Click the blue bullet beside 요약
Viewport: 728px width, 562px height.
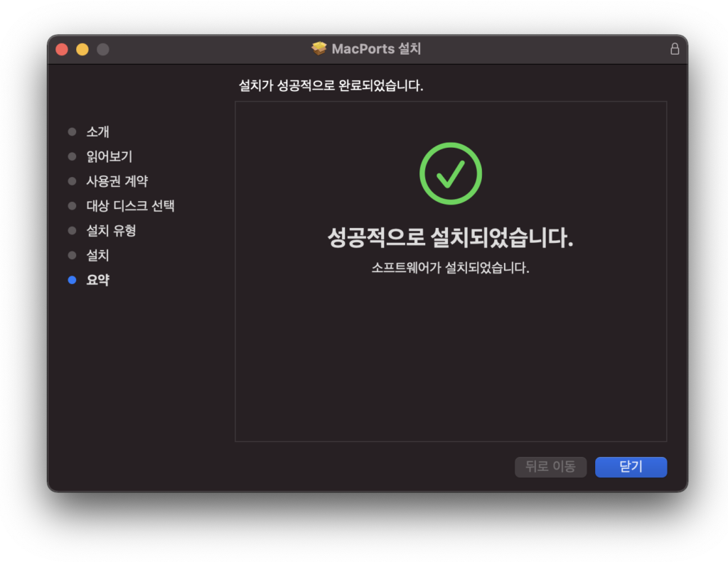(72, 280)
